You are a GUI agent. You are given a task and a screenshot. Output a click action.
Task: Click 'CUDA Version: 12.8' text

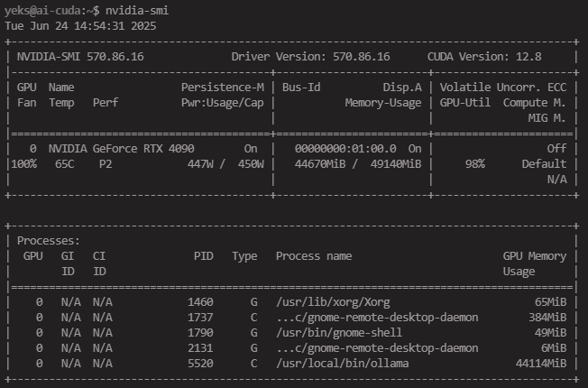(x=484, y=57)
